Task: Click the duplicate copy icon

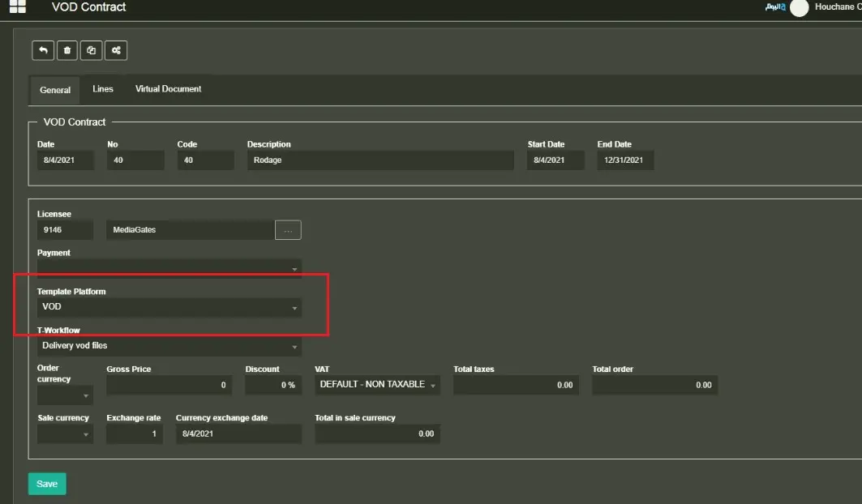Action: coord(92,50)
